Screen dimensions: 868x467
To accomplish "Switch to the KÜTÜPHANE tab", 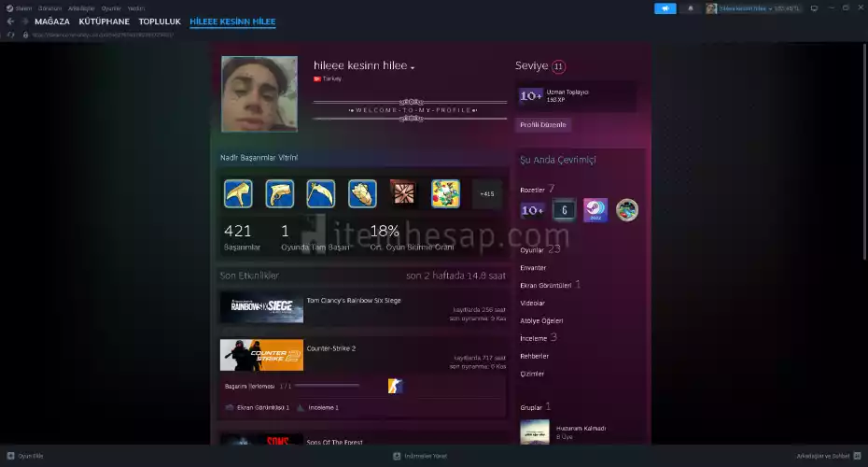I will coord(104,21).
